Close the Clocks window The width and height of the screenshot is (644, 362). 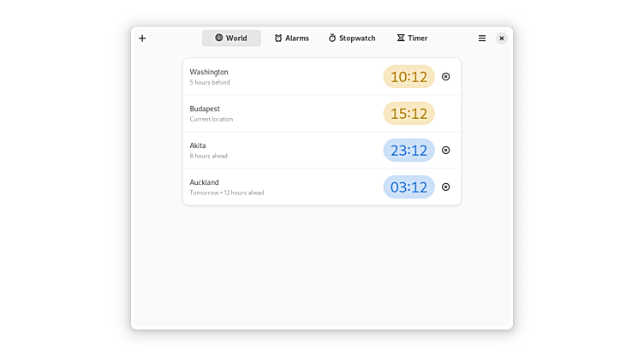point(502,39)
